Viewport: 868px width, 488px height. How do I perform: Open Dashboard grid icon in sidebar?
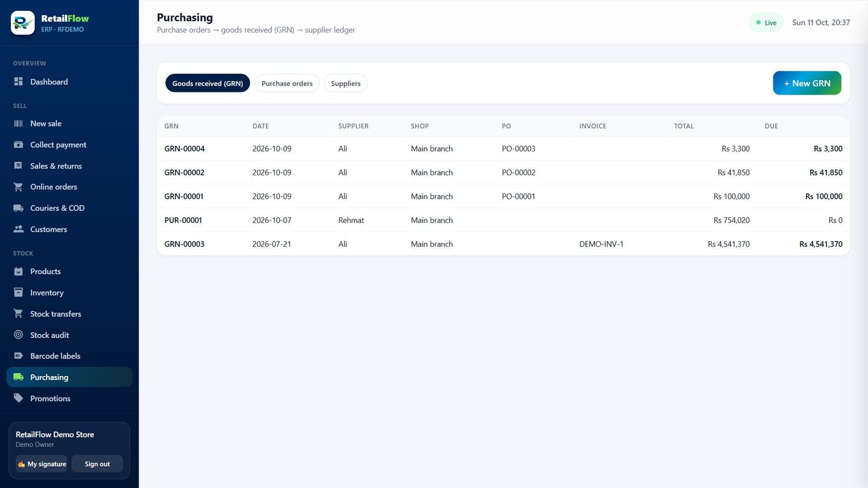point(19,81)
